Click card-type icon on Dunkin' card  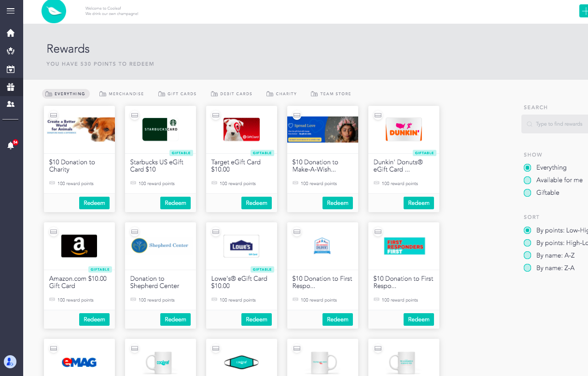pos(378,116)
